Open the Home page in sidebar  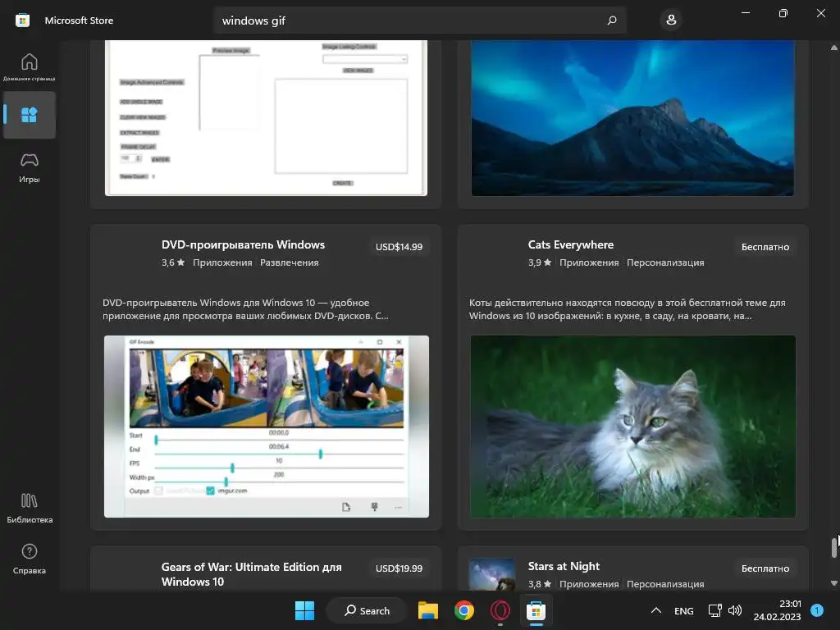29,66
